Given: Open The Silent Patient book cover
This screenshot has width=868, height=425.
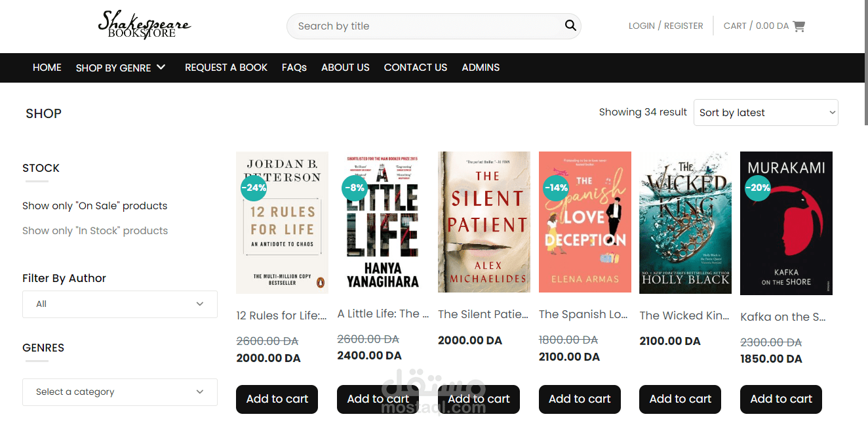Looking at the screenshot, I should tap(484, 222).
